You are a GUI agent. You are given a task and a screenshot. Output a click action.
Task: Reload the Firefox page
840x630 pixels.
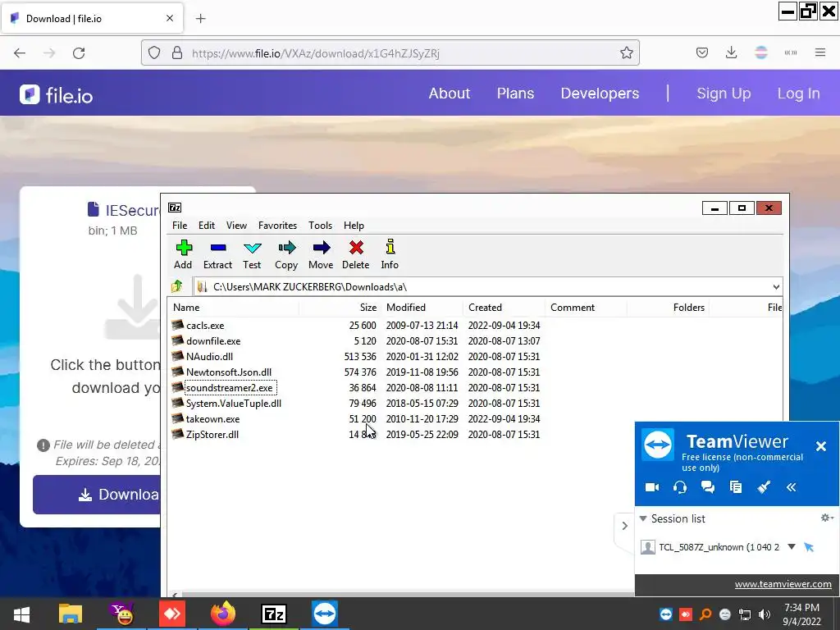pyautogui.click(x=79, y=53)
